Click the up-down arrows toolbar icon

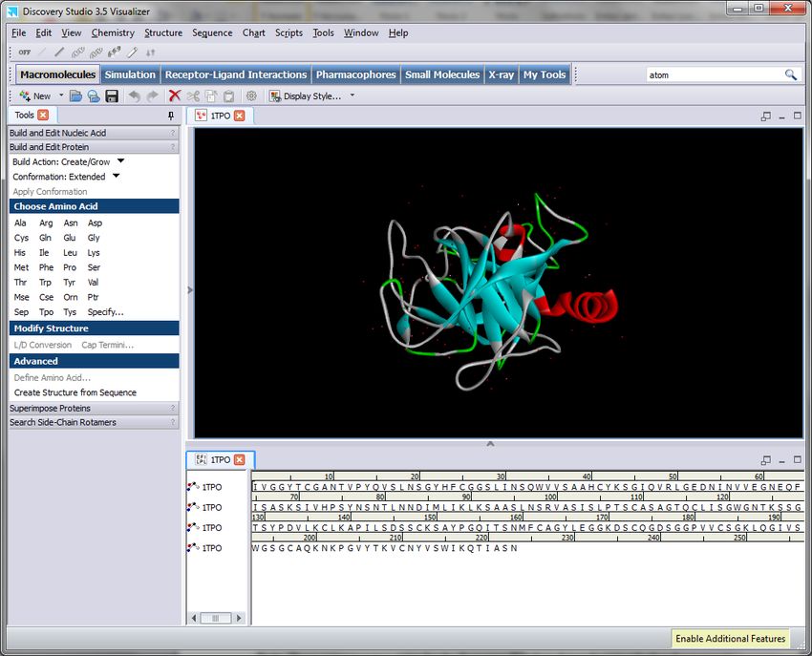150,53
